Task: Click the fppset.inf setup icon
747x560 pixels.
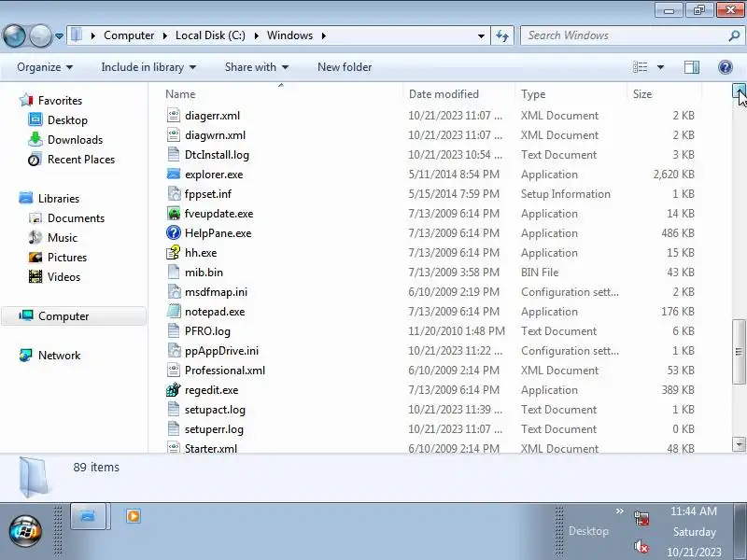Action: (x=174, y=194)
